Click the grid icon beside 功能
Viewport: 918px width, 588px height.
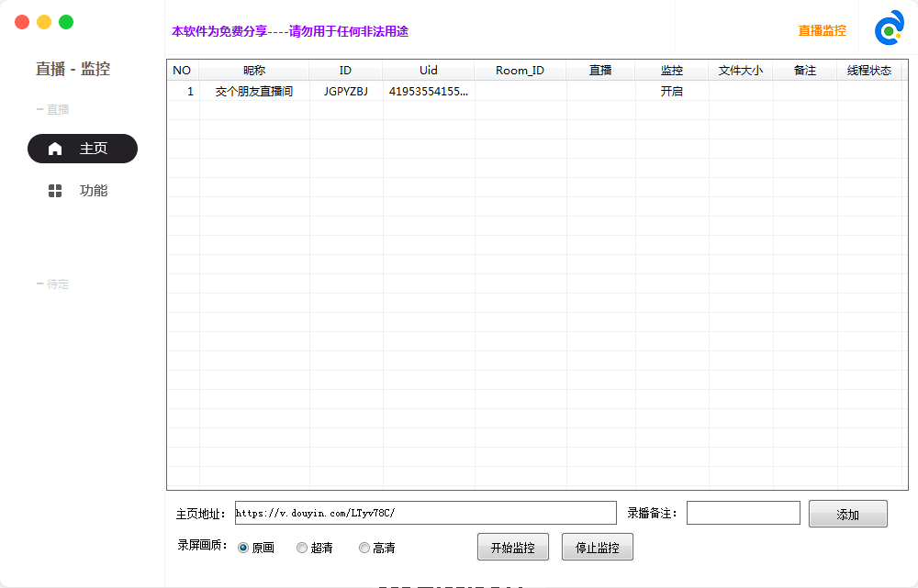pos(54,191)
